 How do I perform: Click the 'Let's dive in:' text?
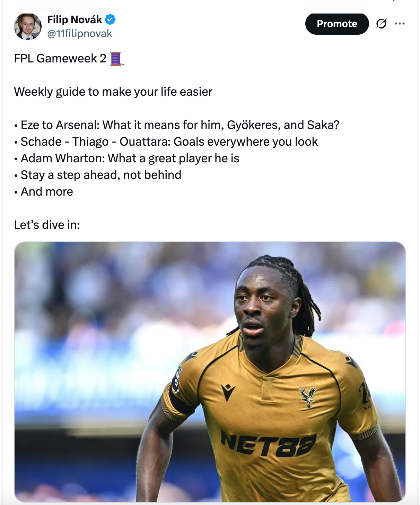pos(47,225)
